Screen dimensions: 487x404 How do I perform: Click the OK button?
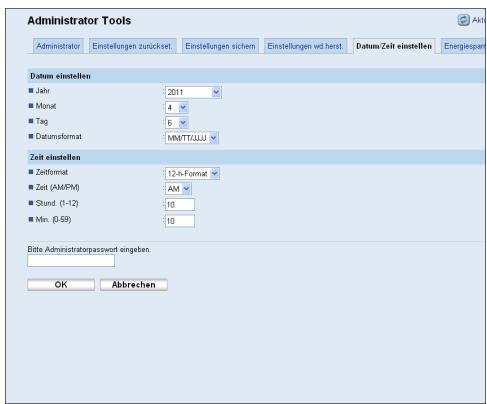click(61, 285)
